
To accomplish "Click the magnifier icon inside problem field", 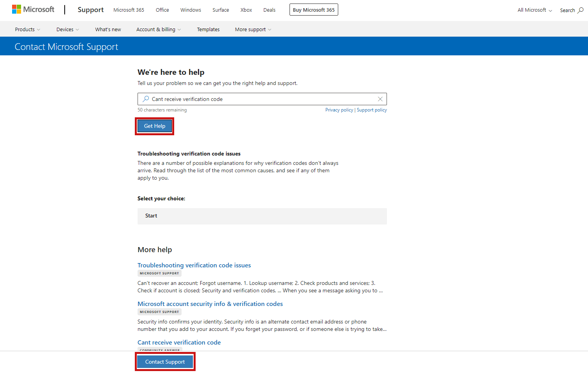I will click(146, 99).
